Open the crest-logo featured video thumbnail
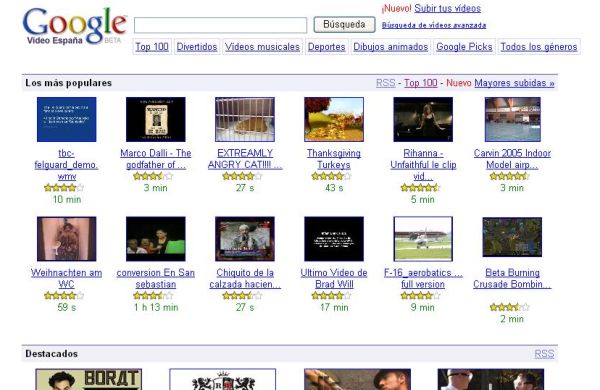 [x=223, y=379]
